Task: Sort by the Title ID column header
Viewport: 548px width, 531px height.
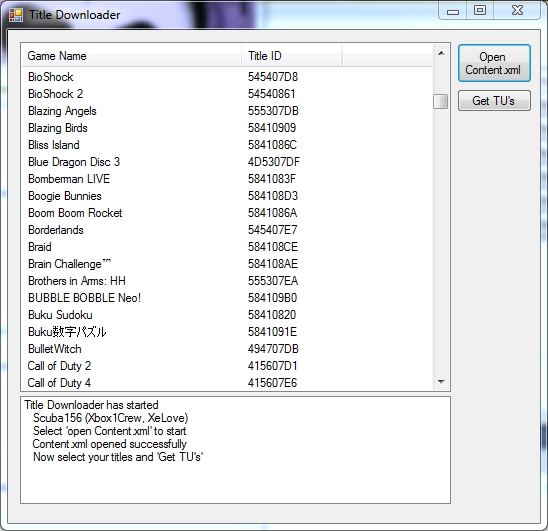Action: [x=291, y=56]
